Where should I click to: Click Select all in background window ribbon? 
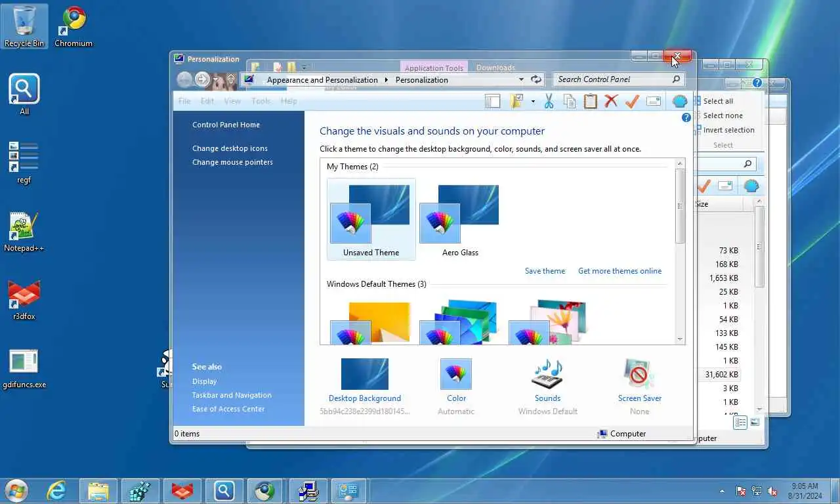(718, 101)
